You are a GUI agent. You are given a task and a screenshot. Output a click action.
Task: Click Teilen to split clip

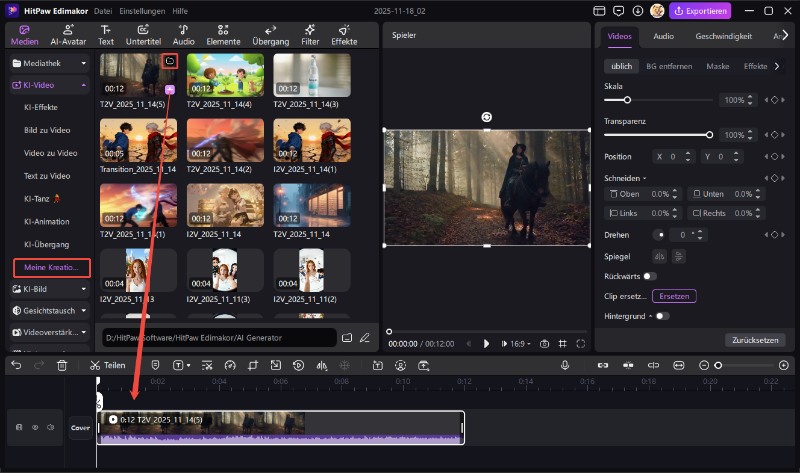108,365
